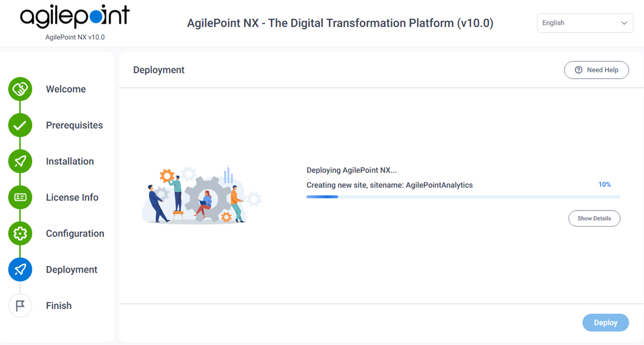Click the deployment progress bar
The image size is (644, 345).
[463, 197]
